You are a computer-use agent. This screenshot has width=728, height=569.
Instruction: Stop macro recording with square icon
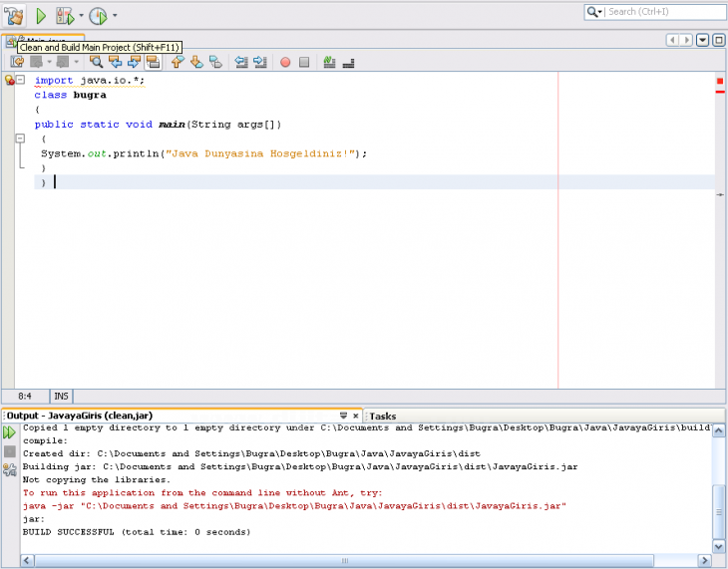pyautogui.click(x=304, y=62)
